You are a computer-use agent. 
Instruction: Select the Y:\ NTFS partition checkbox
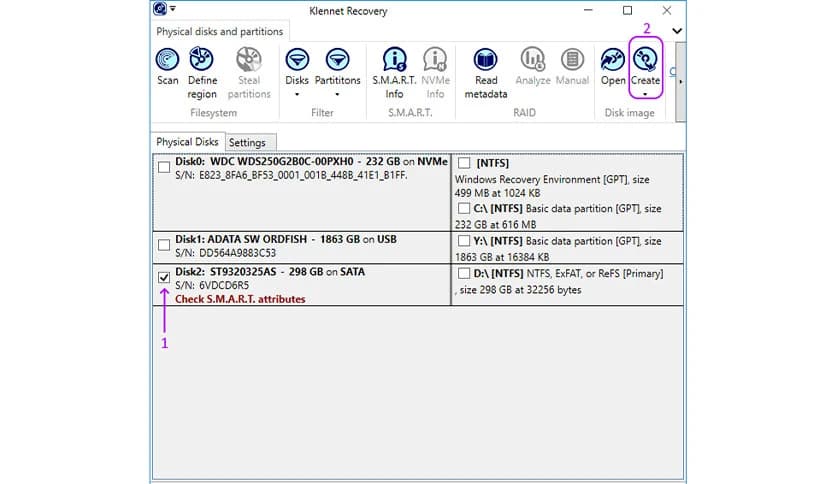click(x=465, y=241)
